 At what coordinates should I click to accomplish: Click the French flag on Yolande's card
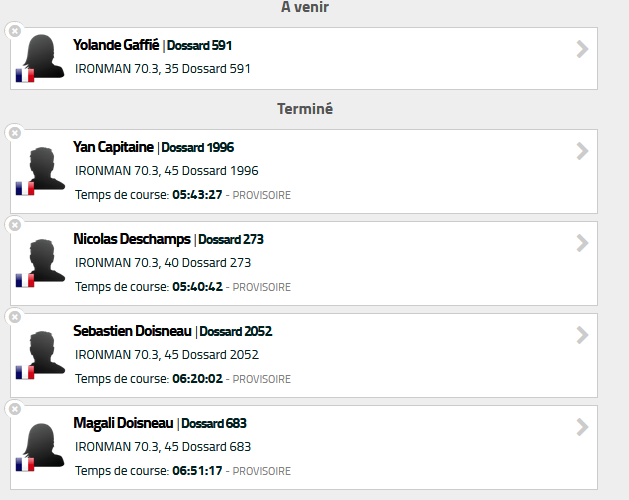25,75
